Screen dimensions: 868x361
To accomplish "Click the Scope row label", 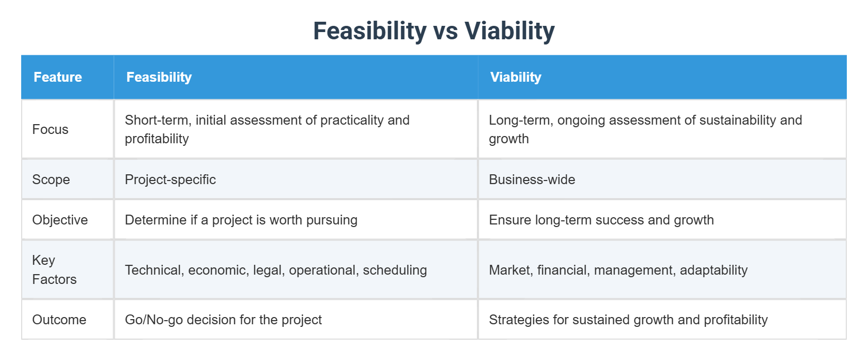I will point(51,179).
